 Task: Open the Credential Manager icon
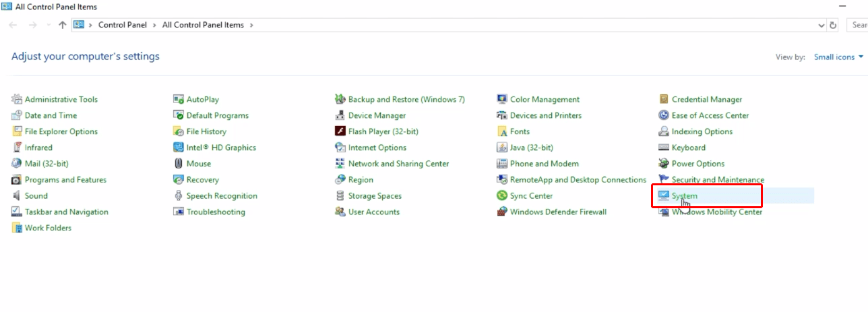664,99
